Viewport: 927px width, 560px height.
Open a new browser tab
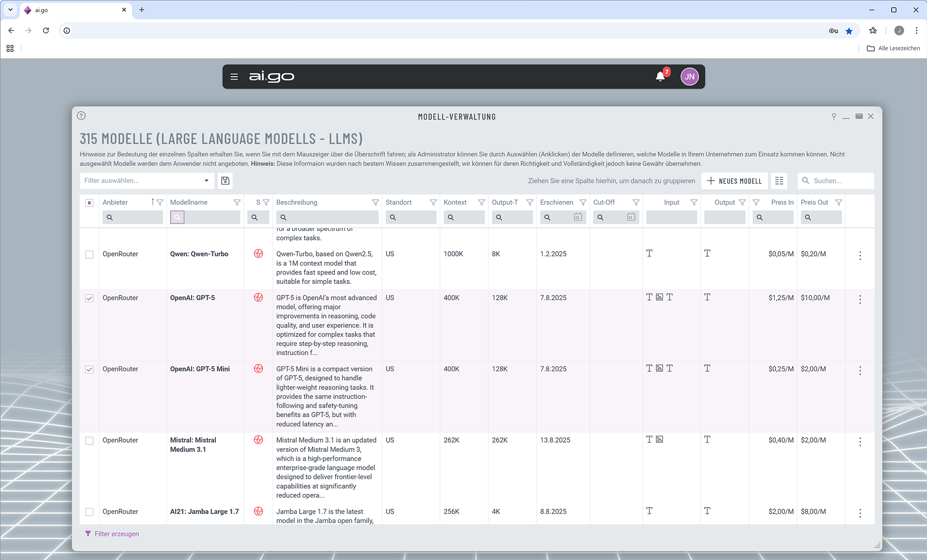pyautogui.click(x=141, y=10)
